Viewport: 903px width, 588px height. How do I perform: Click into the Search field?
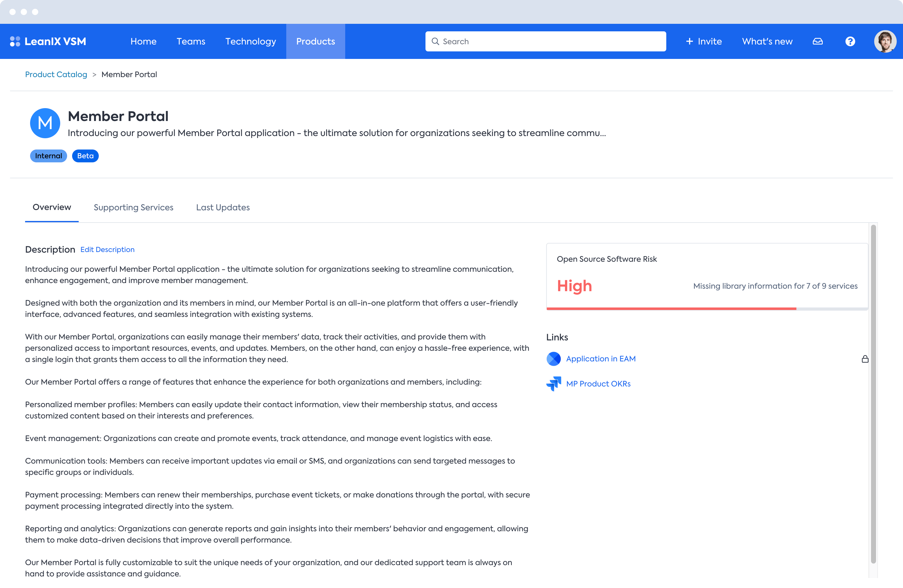click(546, 41)
